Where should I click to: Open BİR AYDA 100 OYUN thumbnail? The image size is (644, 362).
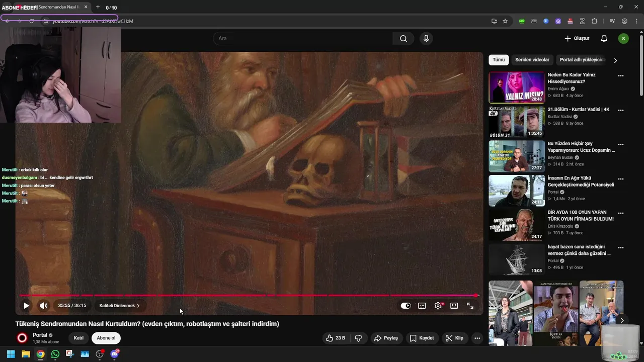coord(517,225)
